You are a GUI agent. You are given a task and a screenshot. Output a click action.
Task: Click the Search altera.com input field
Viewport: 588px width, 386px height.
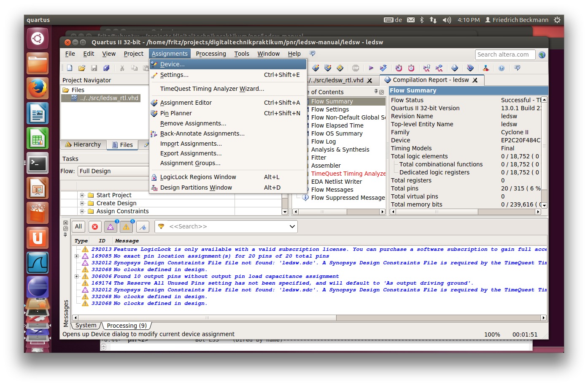505,54
